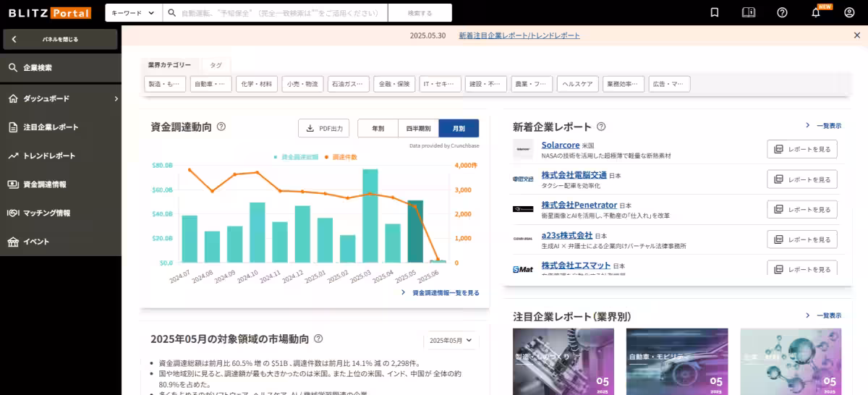The image size is (868, 395).
Task: Click the ダッシュボード home icon
Action: (x=13, y=98)
